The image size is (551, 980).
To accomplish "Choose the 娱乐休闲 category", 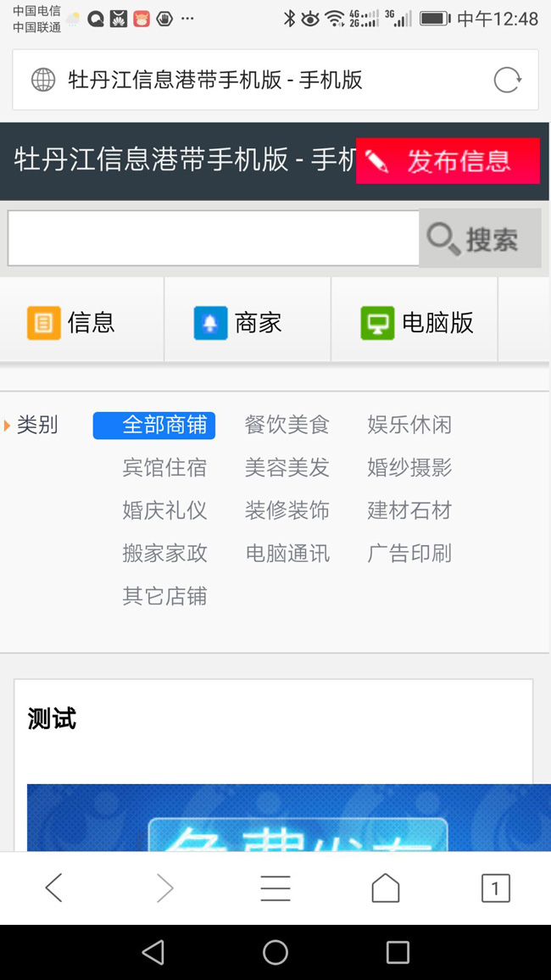I will click(x=409, y=425).
